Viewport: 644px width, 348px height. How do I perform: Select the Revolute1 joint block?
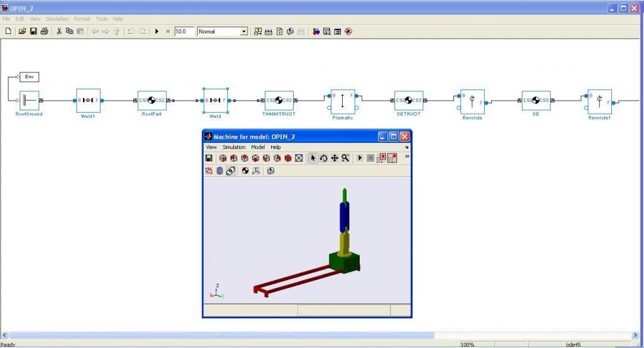click(599, 101)
